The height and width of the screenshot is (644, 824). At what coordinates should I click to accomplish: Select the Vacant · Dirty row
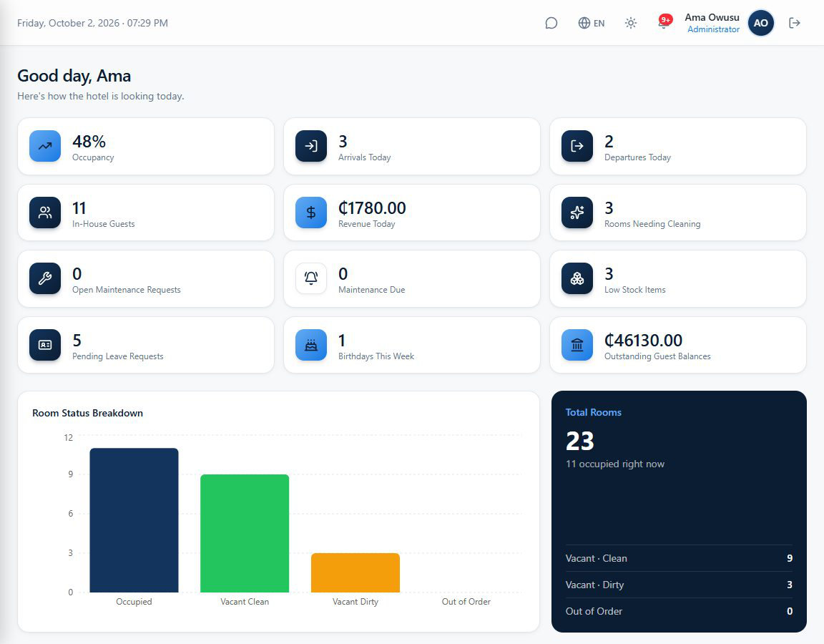tap(679, 585)
